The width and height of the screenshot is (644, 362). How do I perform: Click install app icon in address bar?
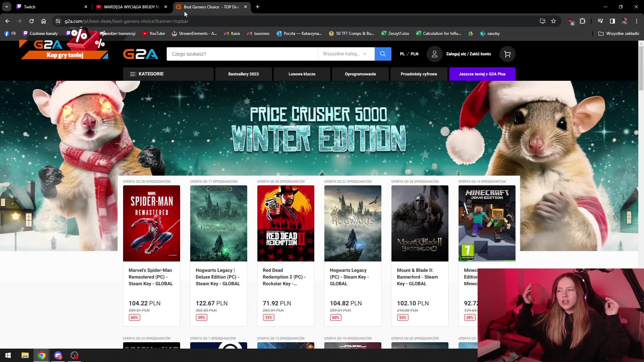tap(542, 21)
